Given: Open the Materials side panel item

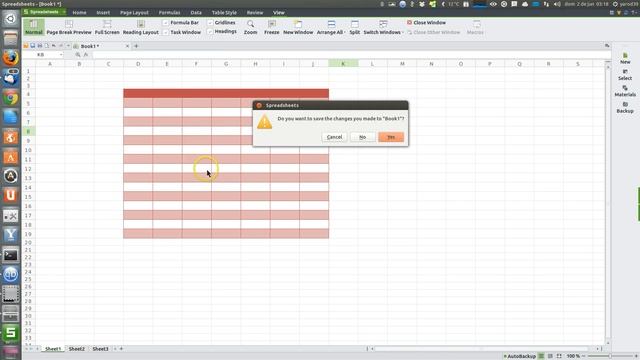Looking at the screenshot, I should 625,91.
